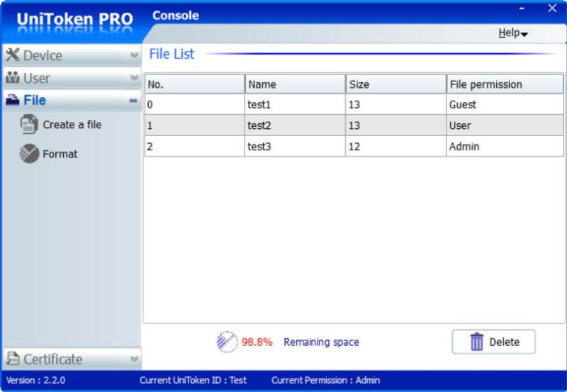Image resolution: width=567 pixels, height=392 pixels.
Task: Click size 12 cell of test3
Action: (395, 147)
